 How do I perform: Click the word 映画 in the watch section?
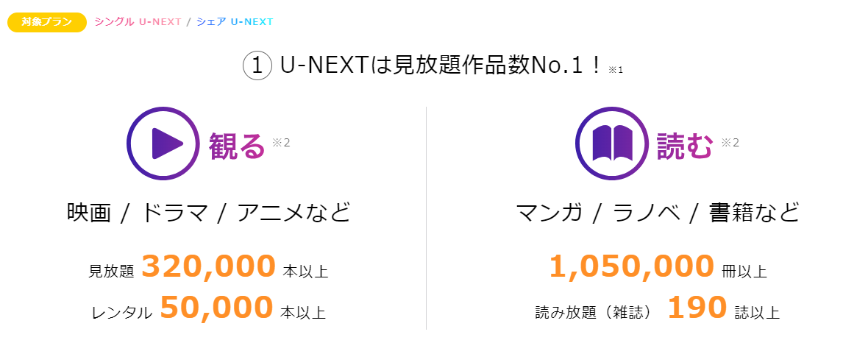tap(88, 213)
